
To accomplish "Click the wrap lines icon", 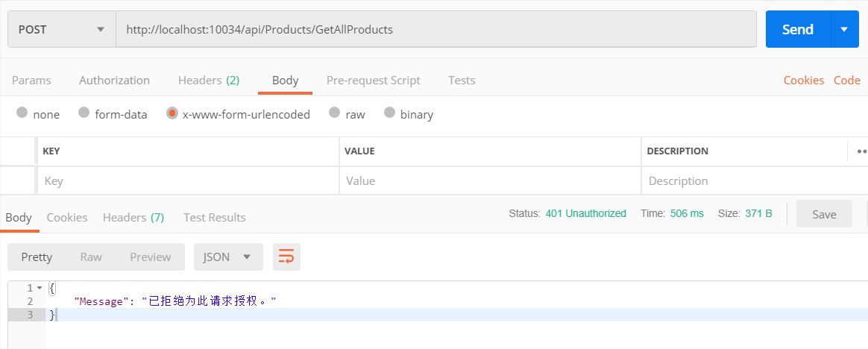I will (x=286, y=257).
